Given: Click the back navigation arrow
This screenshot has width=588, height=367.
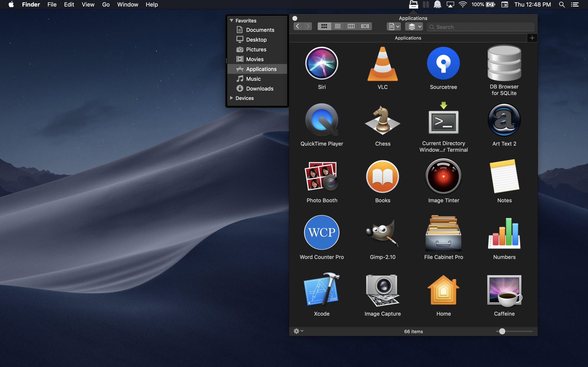Looking at the screenshot, I should pyautogui.click(x=297, y=26).
